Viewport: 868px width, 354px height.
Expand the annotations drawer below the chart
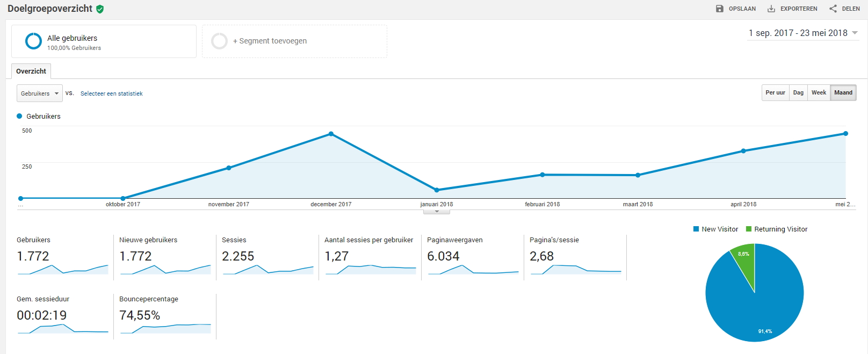pos(437,212)
